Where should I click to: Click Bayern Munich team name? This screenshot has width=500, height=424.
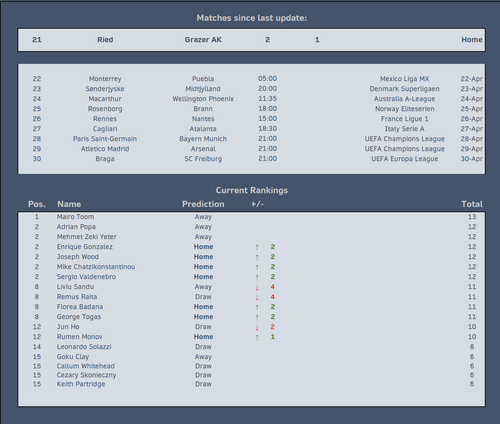pyautogui.click(x=203, y=139)
